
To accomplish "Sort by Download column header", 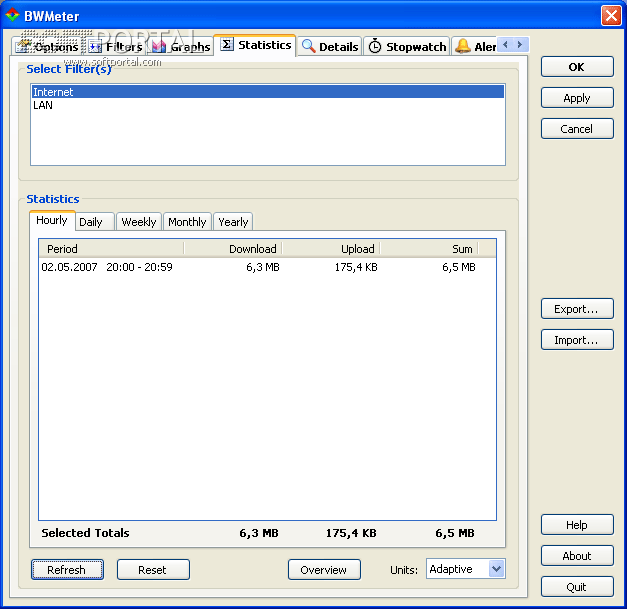I will pyautogui.click(x=233, y=249).
